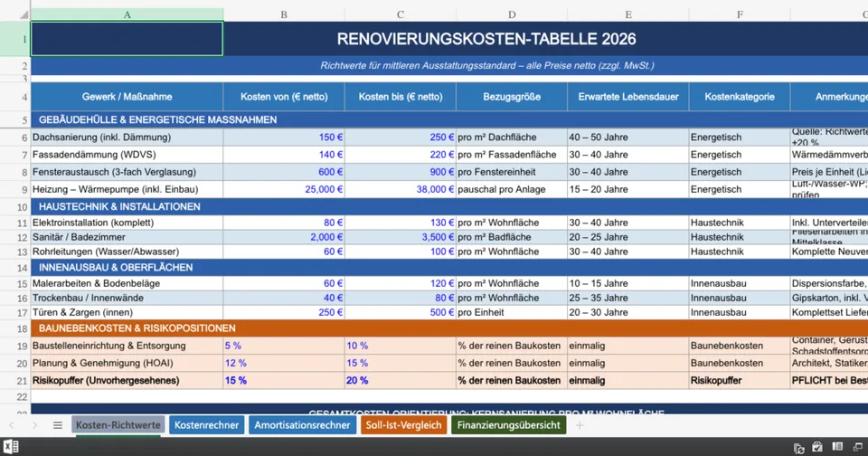Image resolution: width=868 pixels, height=456 pixels.
Task: Click the bold Risikopuffer category cell in column F
Action: tap(740, 381)
